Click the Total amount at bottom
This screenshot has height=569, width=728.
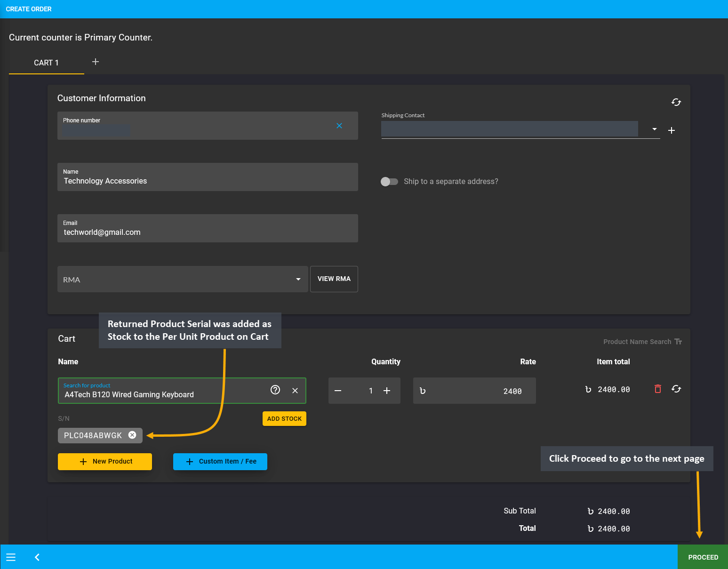[608, 529]
